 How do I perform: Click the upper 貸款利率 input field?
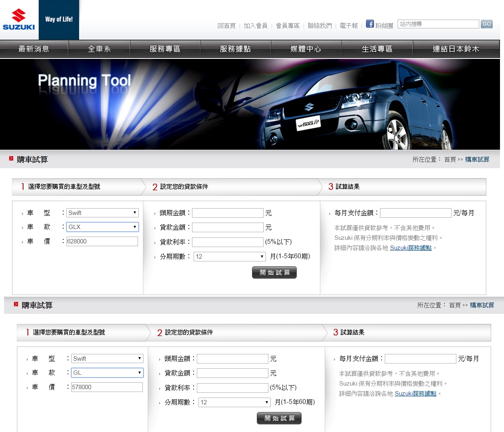pyautogui.click(x=228, y=242)
